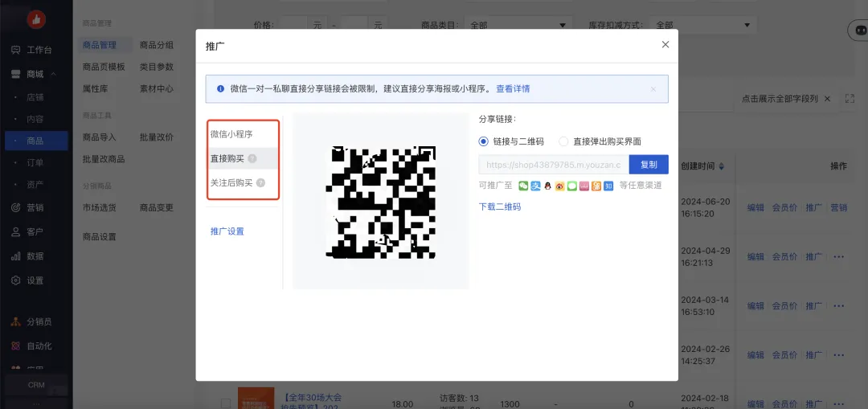The width and height of the screenshot is (868, 409).
Task: Click the Weibo share channel icon
Action: point(559,186)
